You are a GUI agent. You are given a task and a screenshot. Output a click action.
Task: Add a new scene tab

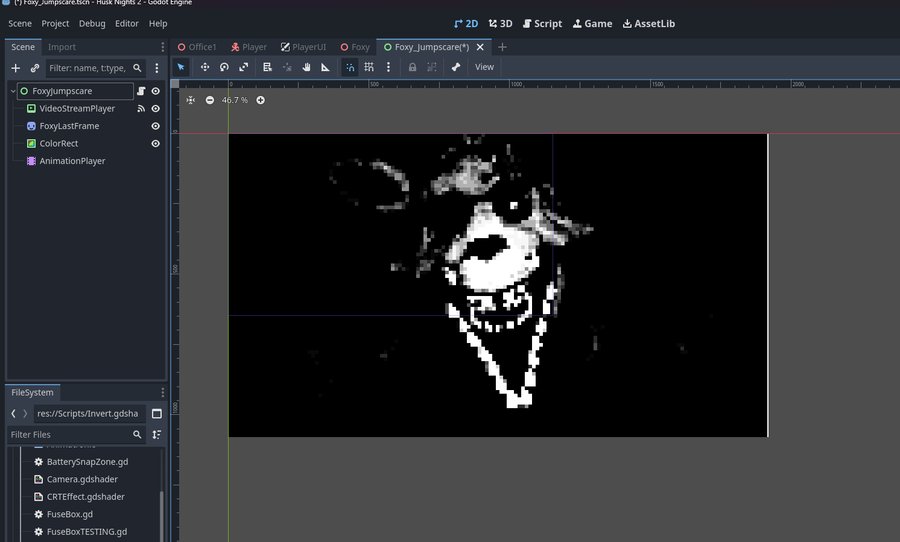502,47
